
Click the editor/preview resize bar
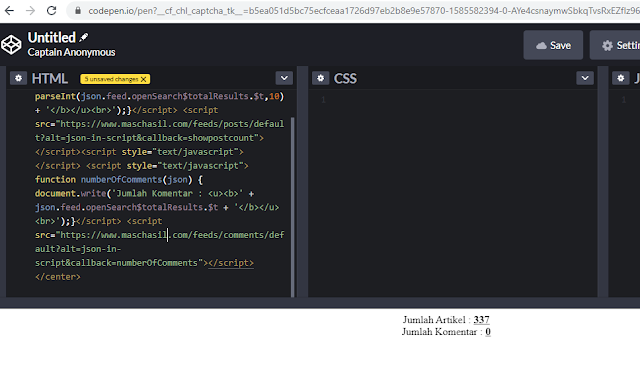(x=320, y=303)
